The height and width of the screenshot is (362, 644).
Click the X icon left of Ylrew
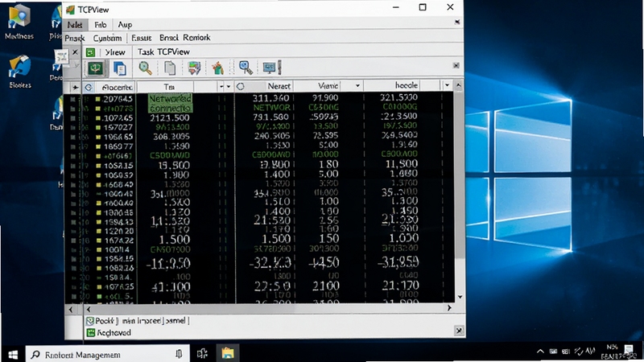[75, 52]
